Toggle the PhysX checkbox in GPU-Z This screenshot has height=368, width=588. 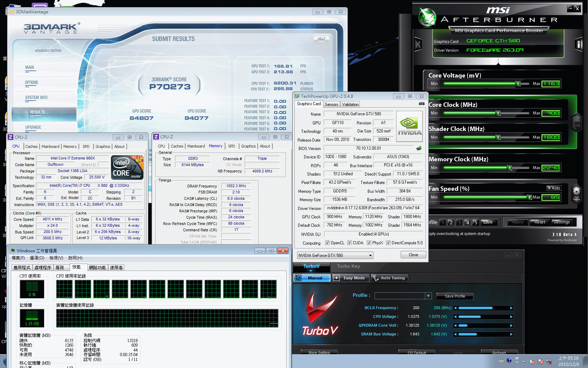pos(369,243)
